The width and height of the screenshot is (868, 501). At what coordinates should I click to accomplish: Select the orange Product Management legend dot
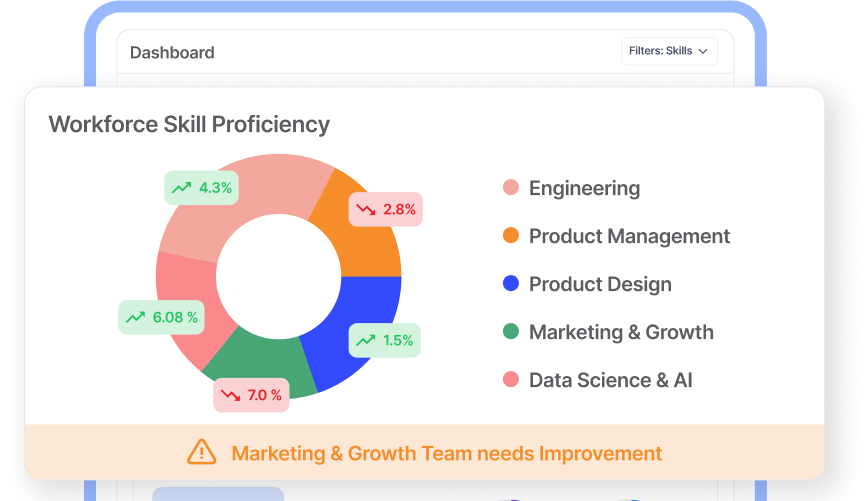coord(510,235)
